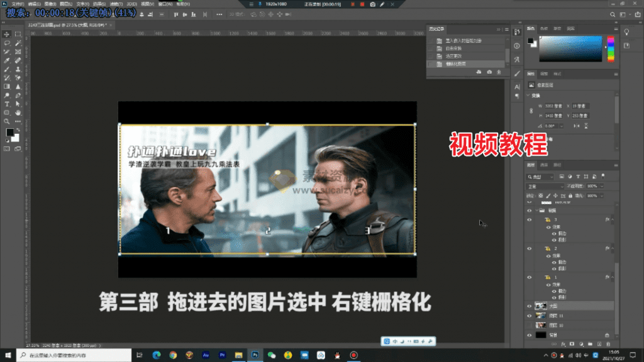Show the hidden 图层 10 layer
The width and height of the screenshot is (644, 362).
click(529, 326)
